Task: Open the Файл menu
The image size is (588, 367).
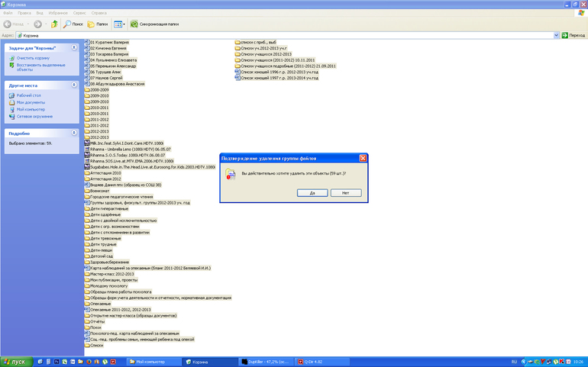Action: (x=7, y=13)
